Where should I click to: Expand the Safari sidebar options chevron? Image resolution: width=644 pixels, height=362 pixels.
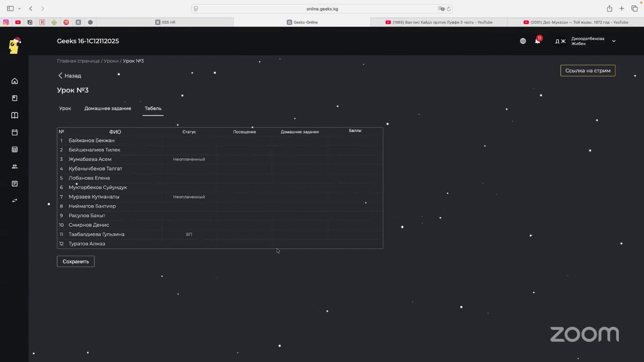19,9
